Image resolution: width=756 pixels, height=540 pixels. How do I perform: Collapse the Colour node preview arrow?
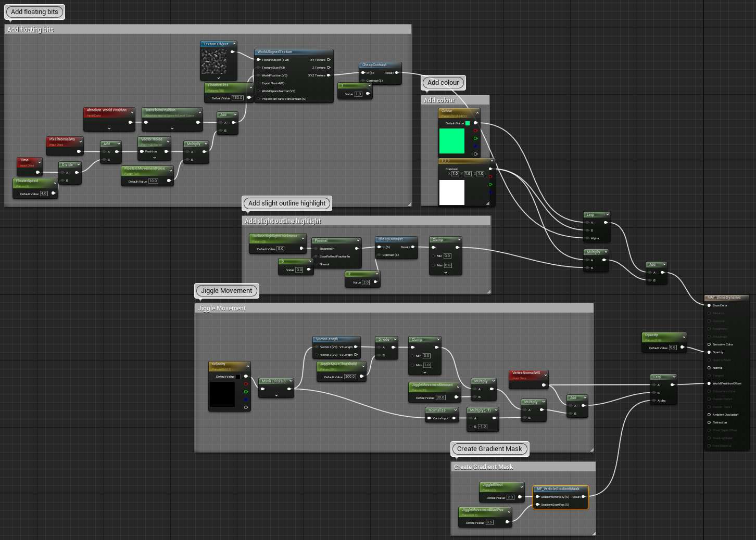coord(476,113)
